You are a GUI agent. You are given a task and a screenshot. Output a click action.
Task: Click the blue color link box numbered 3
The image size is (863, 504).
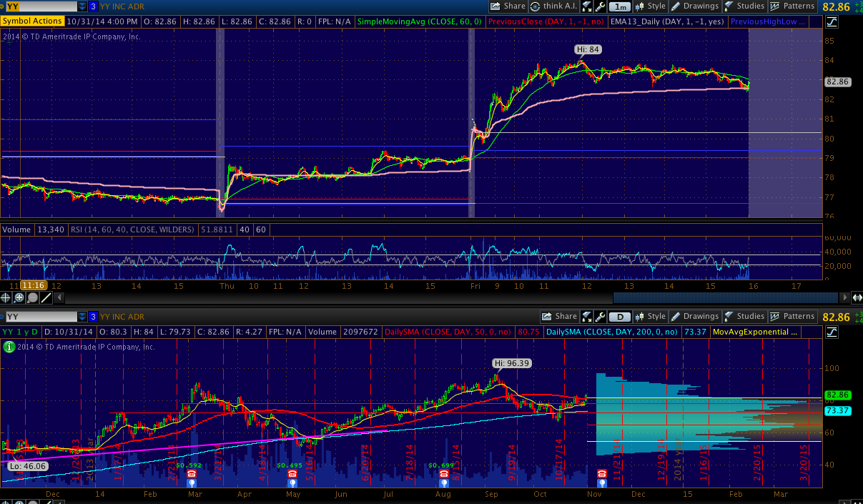pos(93,6)
